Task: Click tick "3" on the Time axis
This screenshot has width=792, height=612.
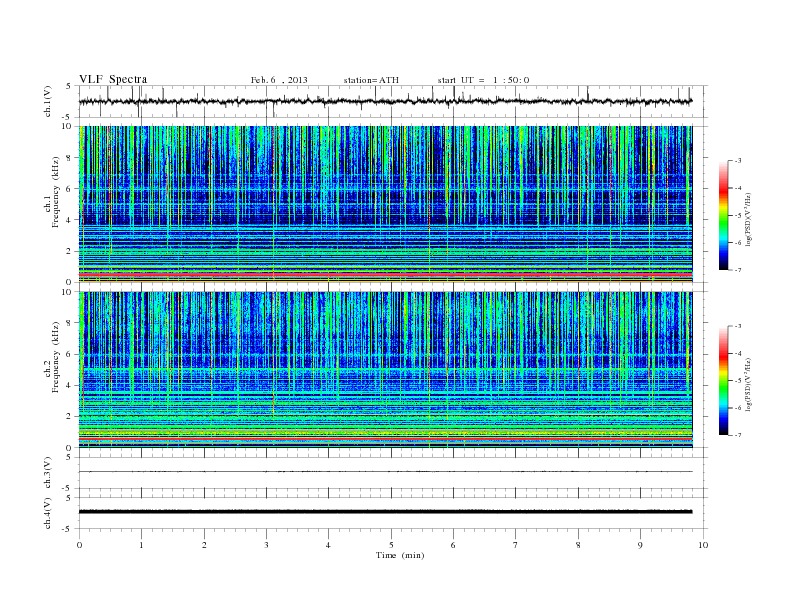Action: pos(266,545)
